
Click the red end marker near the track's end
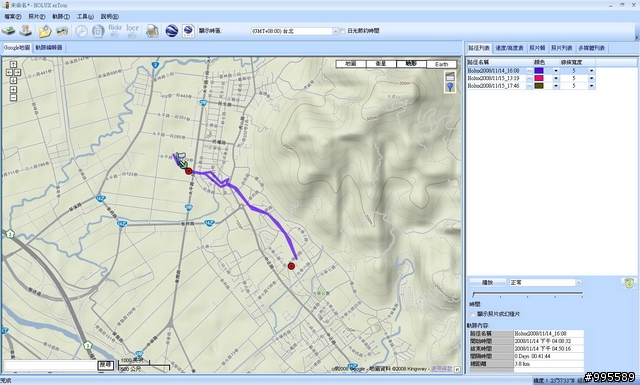pyautogui.click(x=291, y=266)
